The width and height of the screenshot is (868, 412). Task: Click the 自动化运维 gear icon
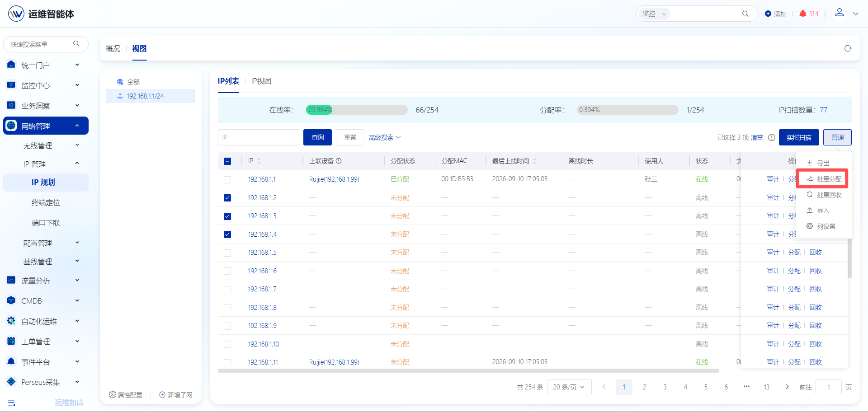pos(11,321)
